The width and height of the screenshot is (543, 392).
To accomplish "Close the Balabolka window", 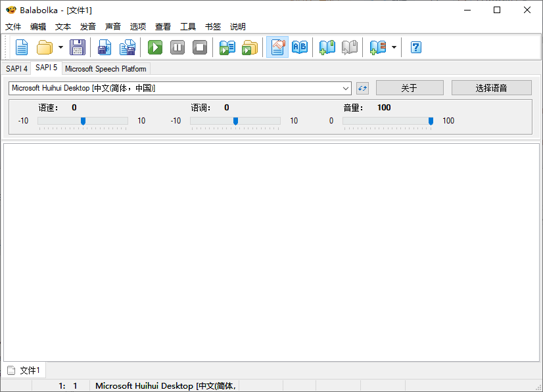I will pos(527,10).
